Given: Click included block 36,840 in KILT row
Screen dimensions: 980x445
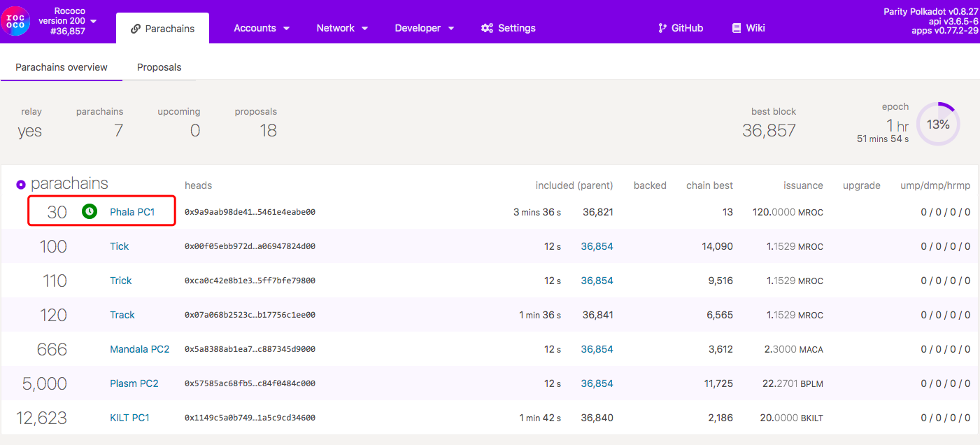Looking at the screenshot, I should tap(597, 418).
